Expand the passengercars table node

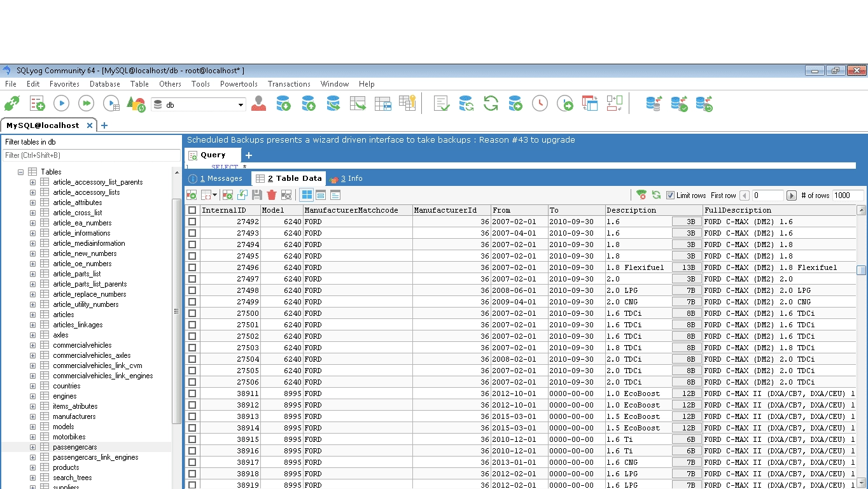(x=33, y=447)
